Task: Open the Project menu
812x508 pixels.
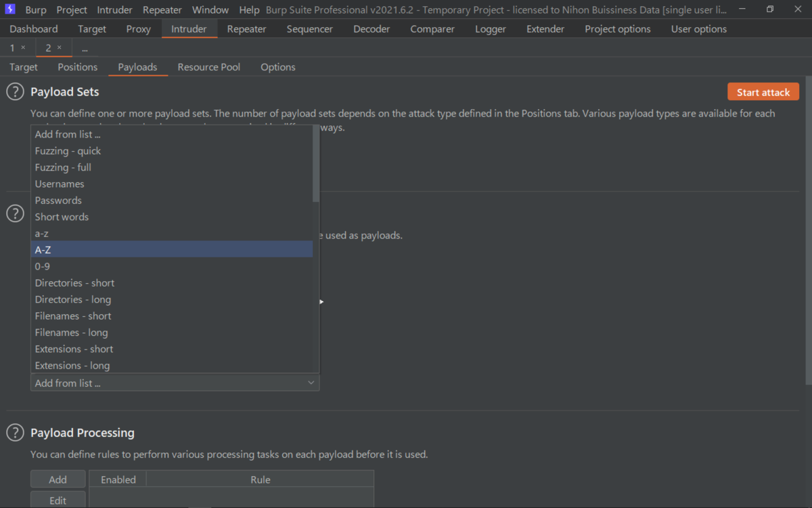Action: (x=72, y=10)
